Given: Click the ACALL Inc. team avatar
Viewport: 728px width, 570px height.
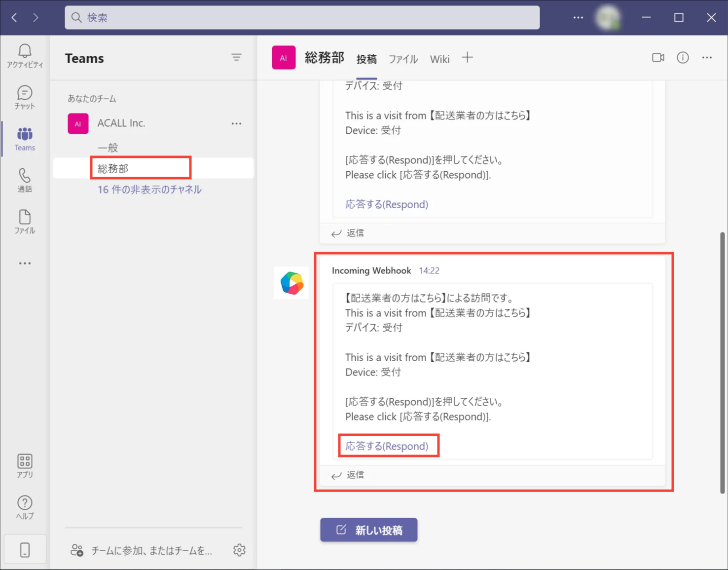Looking at the screenshot, I should click(x=78, y=123).
